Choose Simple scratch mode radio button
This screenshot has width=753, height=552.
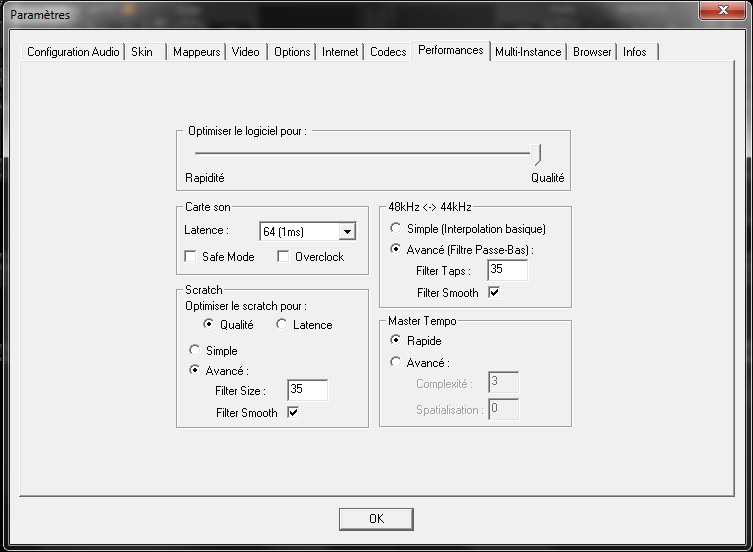click(x=196, y=351)
